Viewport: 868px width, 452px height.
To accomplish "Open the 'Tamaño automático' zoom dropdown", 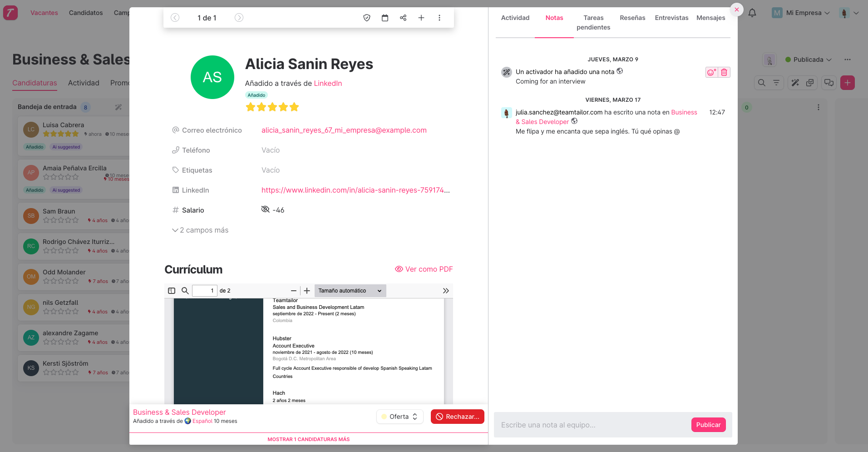I will [x=350, y=290].
